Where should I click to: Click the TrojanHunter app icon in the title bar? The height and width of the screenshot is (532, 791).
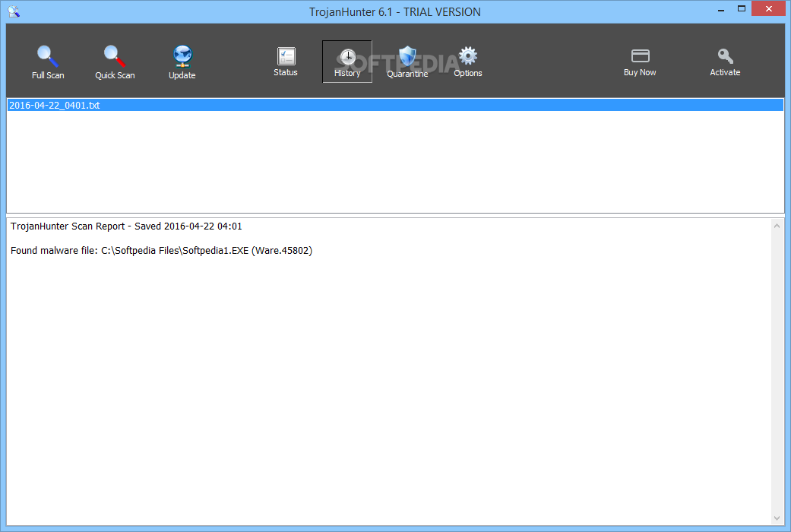pyautogui.click(x=14, y=11)
